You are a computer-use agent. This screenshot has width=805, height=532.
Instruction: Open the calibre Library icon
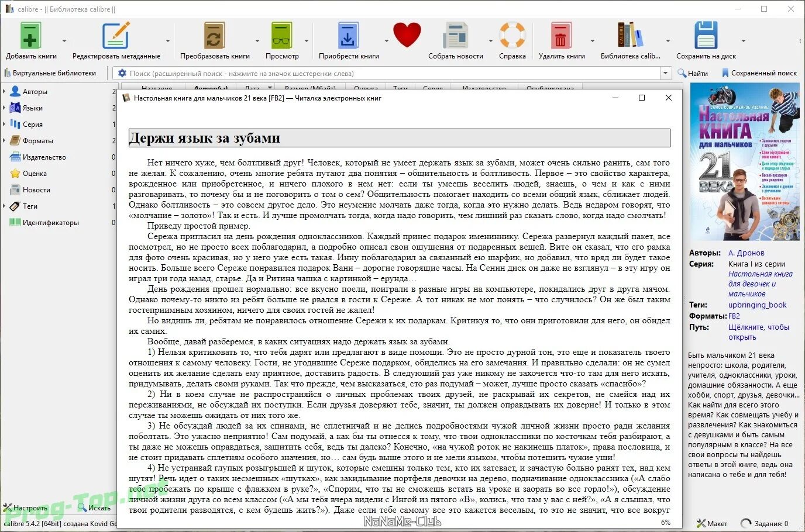coord(630,36)
